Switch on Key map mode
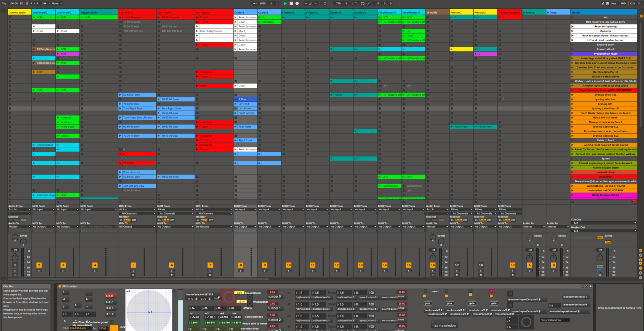The height and width of the screenshot is (331, 644). [x=613, y=4]
